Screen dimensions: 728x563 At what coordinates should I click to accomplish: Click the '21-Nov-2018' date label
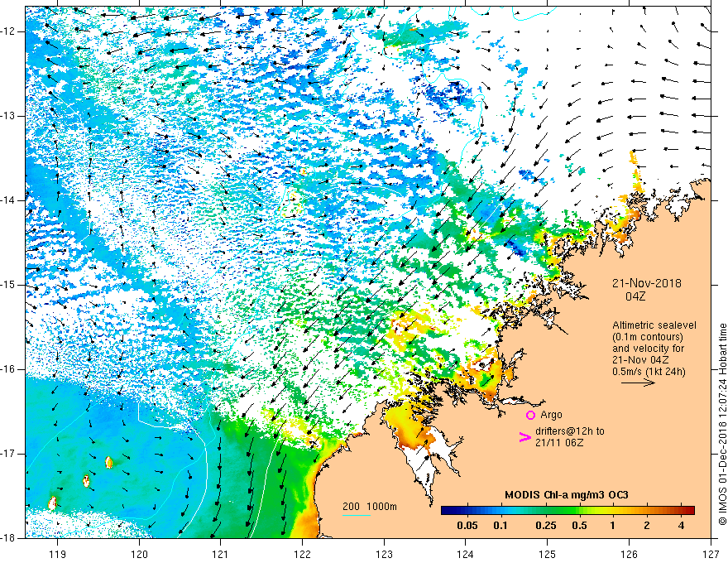pos(646,283)
